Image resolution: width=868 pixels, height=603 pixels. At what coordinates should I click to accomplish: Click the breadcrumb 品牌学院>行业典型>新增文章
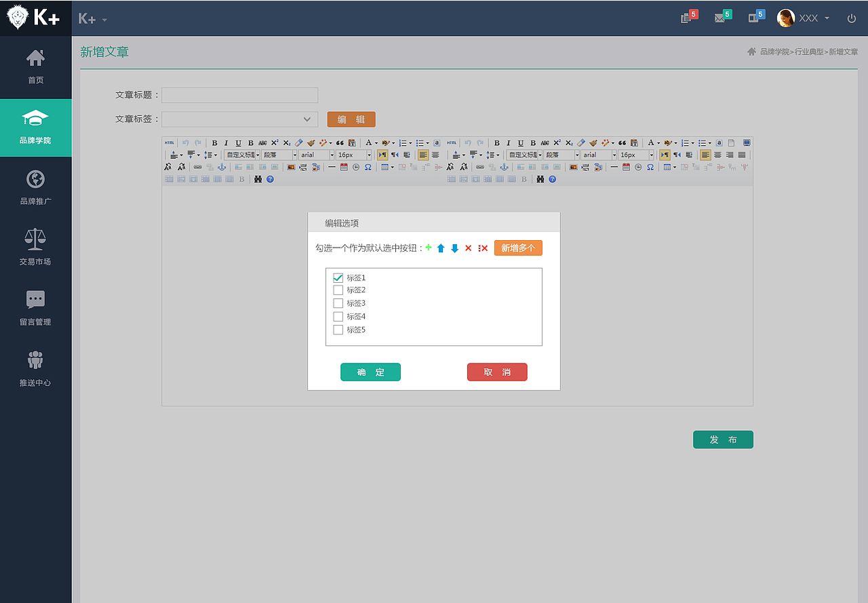tap(808, 52)
